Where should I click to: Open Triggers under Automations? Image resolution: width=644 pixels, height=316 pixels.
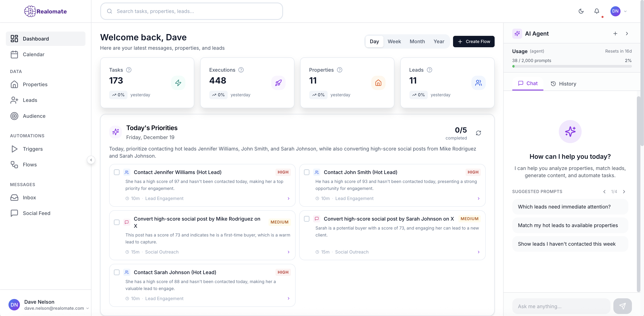(x=33, y=149)
